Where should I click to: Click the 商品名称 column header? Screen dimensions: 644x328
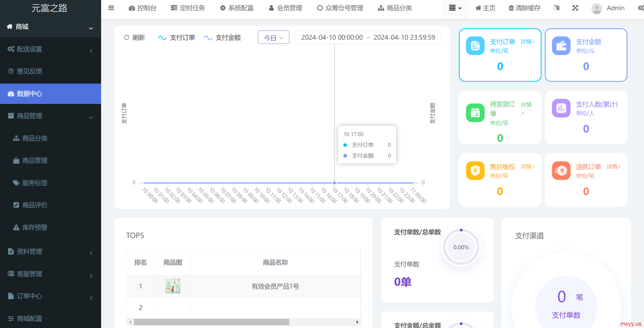[x=275, y=262]
